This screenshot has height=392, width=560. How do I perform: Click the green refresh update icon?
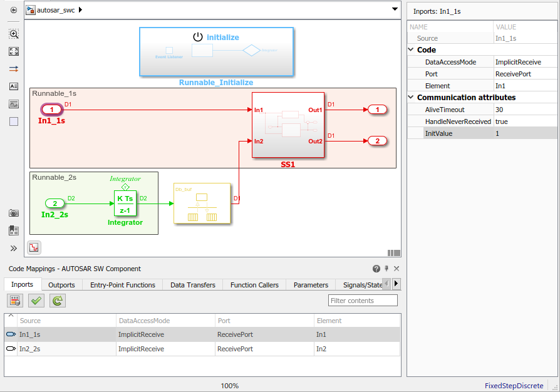click(x=58, y=301)
